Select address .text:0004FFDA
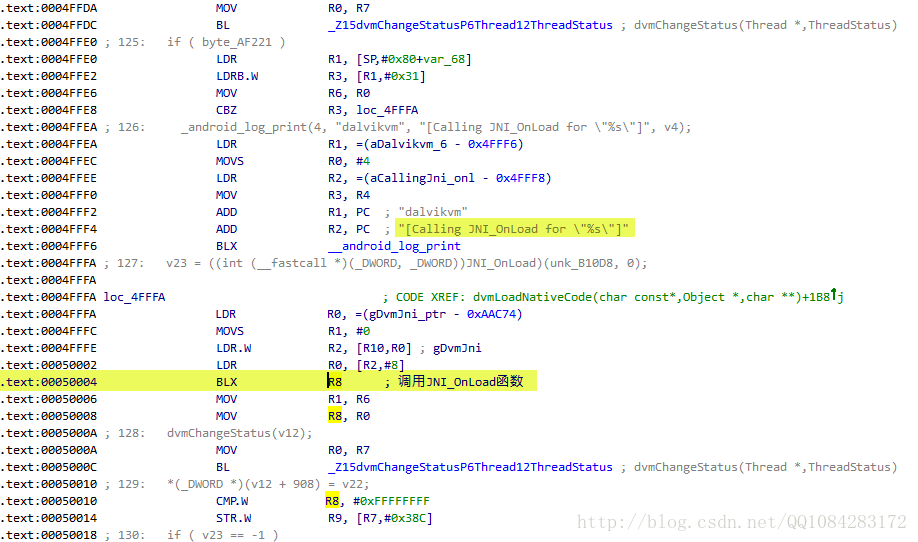 tap(49, 8)
